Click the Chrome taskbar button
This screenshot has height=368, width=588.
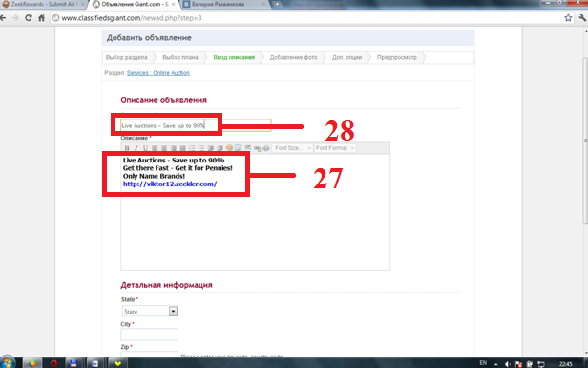coord(32,363)
